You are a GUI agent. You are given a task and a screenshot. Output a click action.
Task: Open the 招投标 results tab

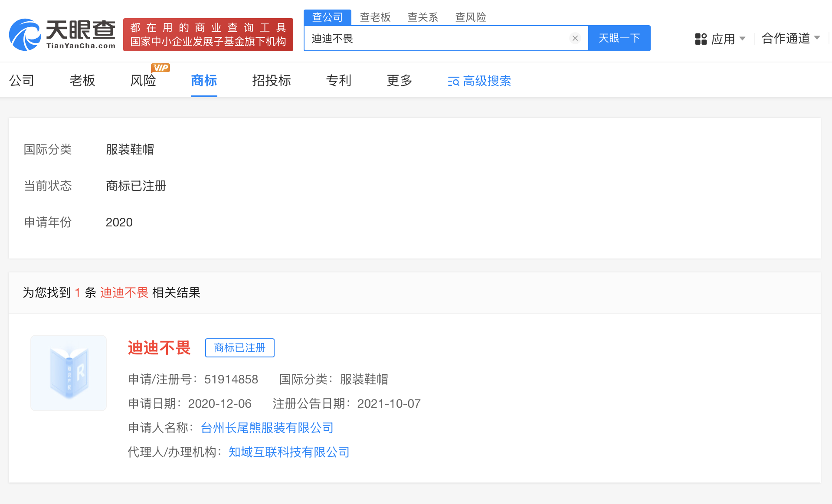272,81
